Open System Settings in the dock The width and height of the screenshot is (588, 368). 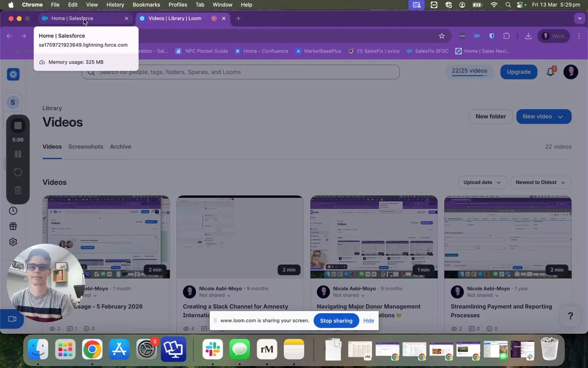tap(146, 349)
